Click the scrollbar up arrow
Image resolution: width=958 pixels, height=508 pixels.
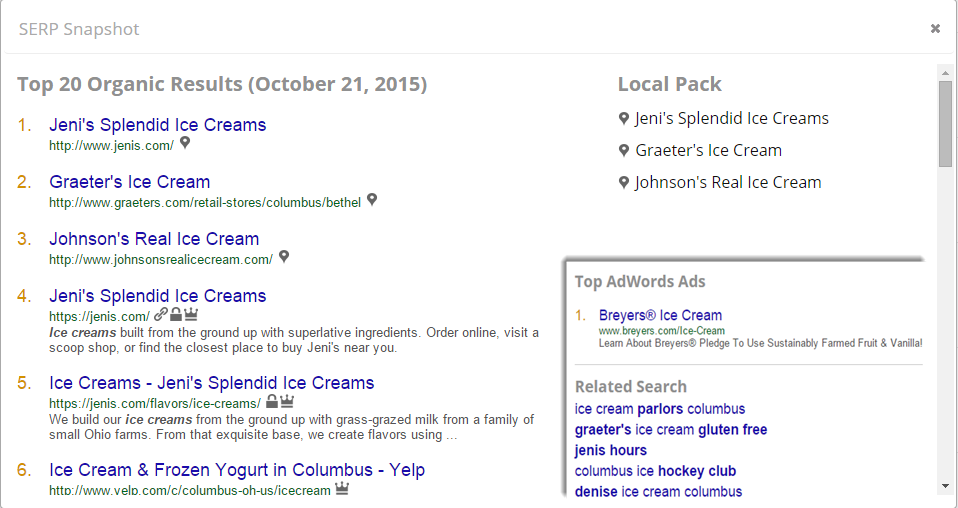pos(945,73)
